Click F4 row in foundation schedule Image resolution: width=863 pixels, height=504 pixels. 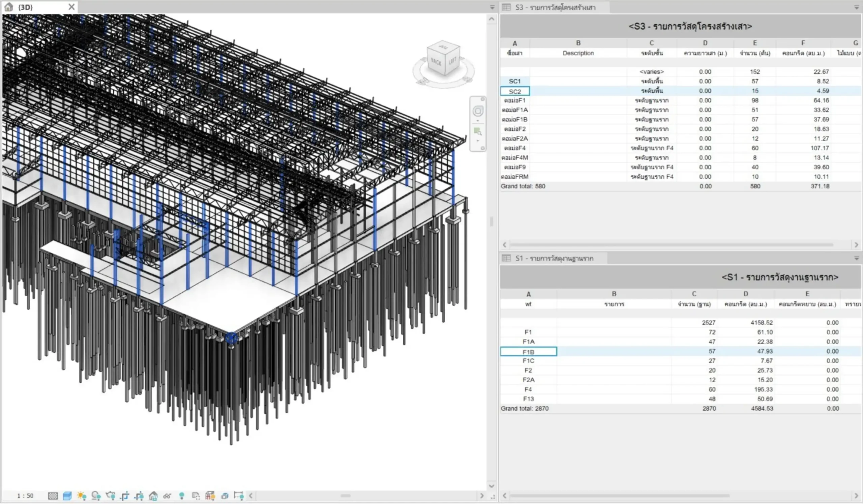528,389
